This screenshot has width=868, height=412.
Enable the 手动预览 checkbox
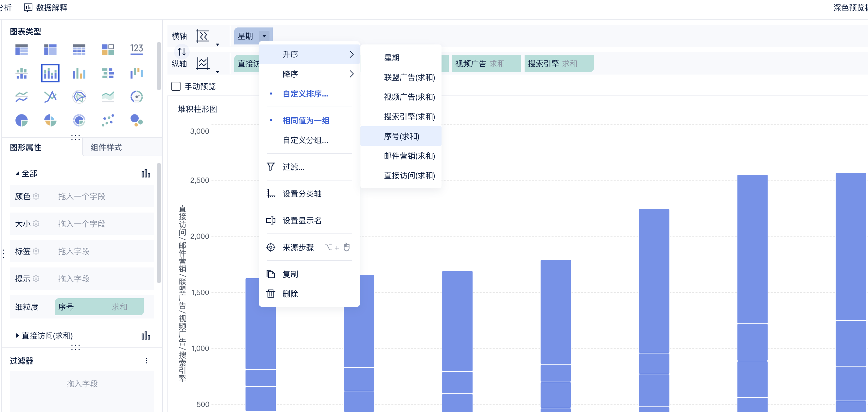(176, 86)
